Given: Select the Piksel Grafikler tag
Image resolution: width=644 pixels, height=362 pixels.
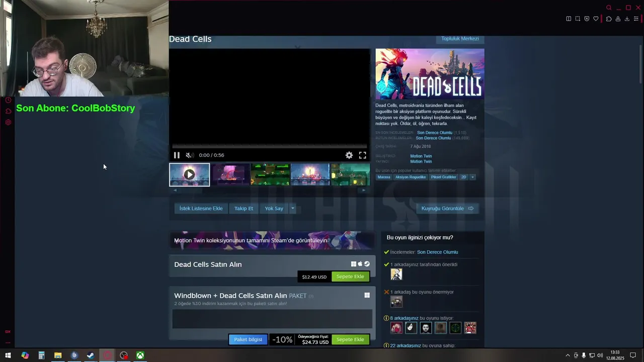Looking at the screenshot, I should click(x=443, y=177).
